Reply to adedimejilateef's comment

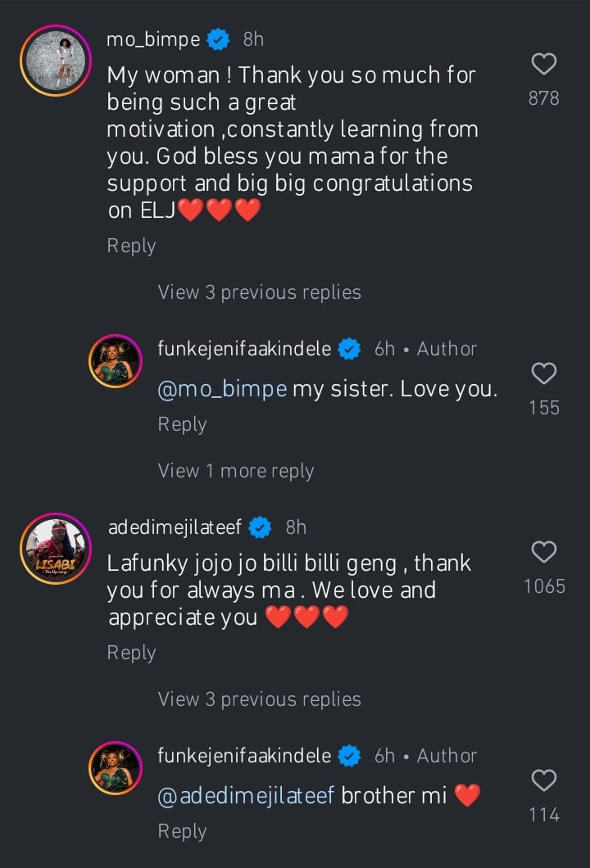[x=131, y=653]
